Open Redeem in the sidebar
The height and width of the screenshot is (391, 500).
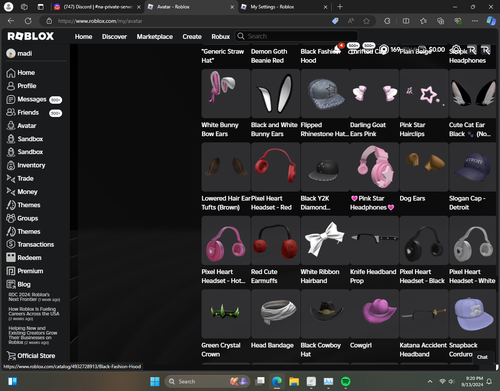tap(24, 258)
